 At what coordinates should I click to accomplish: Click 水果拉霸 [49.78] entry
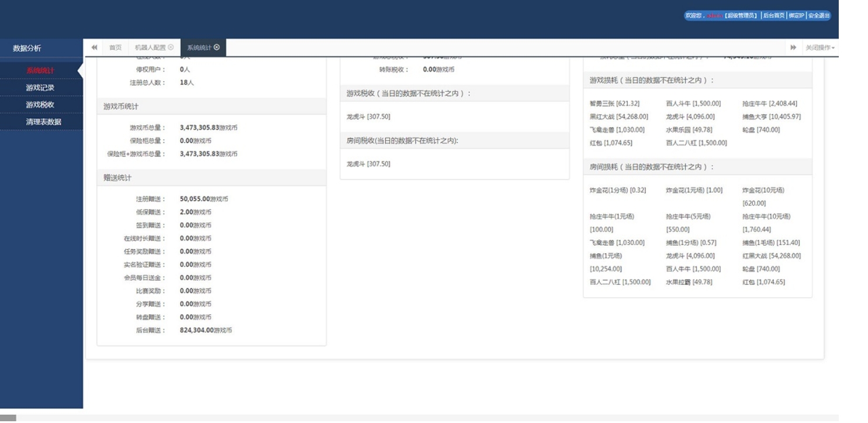(x=689, y=282)
